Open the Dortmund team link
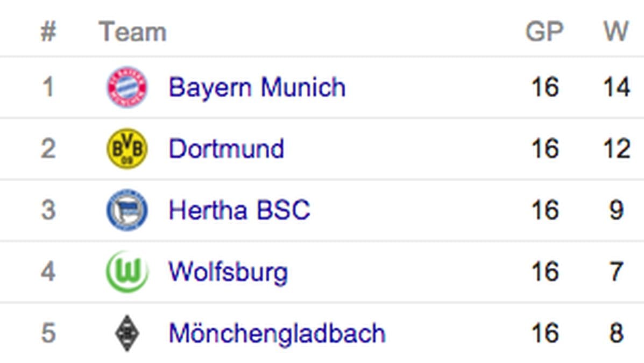This screenshot has width=644, height=363. click(227, 148)
